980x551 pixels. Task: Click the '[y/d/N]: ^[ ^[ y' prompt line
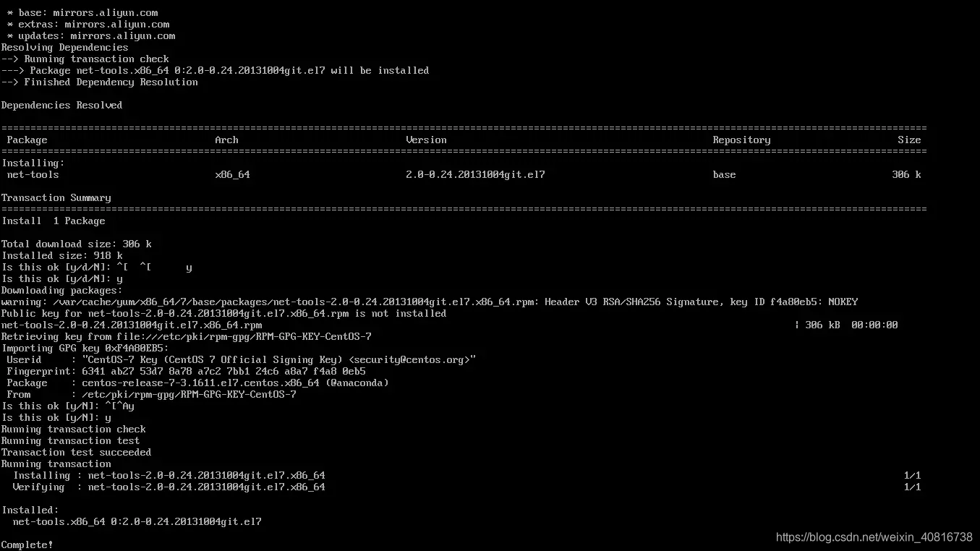click(97, 268)
